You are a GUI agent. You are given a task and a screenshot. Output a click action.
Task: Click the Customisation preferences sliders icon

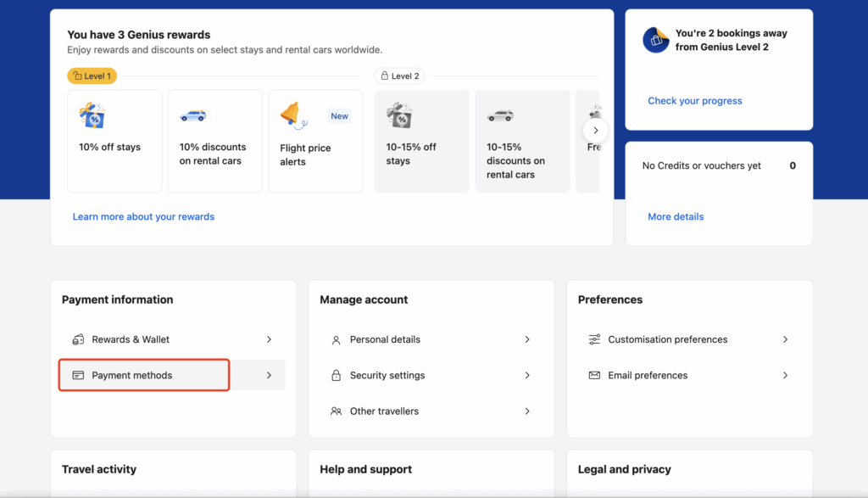(594, 339)
